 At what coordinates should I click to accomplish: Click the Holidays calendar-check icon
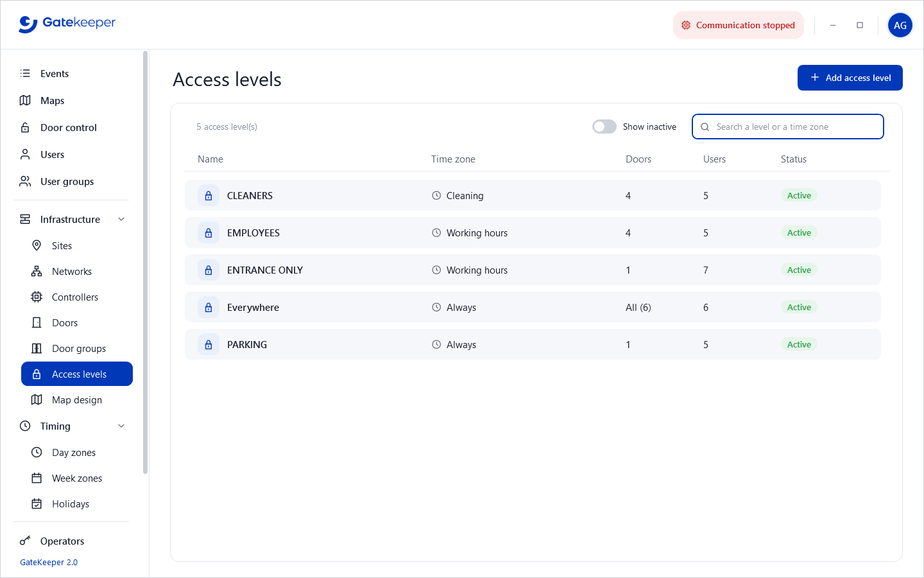point(37,504)
